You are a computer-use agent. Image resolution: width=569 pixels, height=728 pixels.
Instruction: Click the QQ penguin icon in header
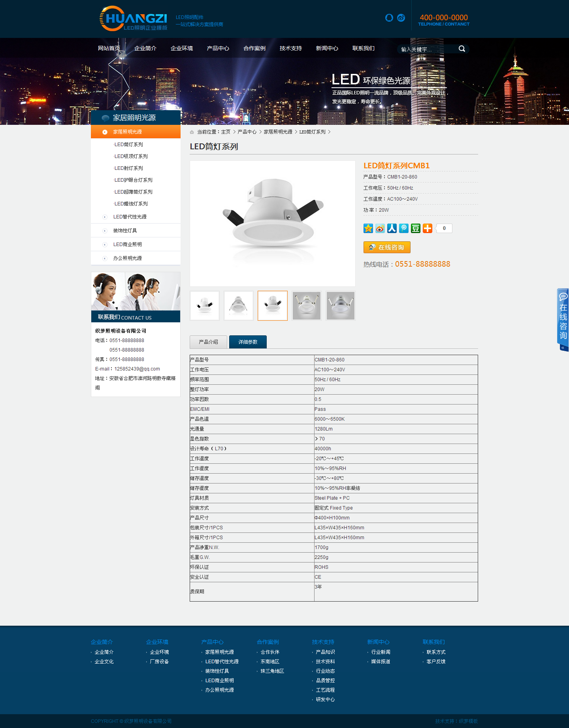(x=389, y=18)
